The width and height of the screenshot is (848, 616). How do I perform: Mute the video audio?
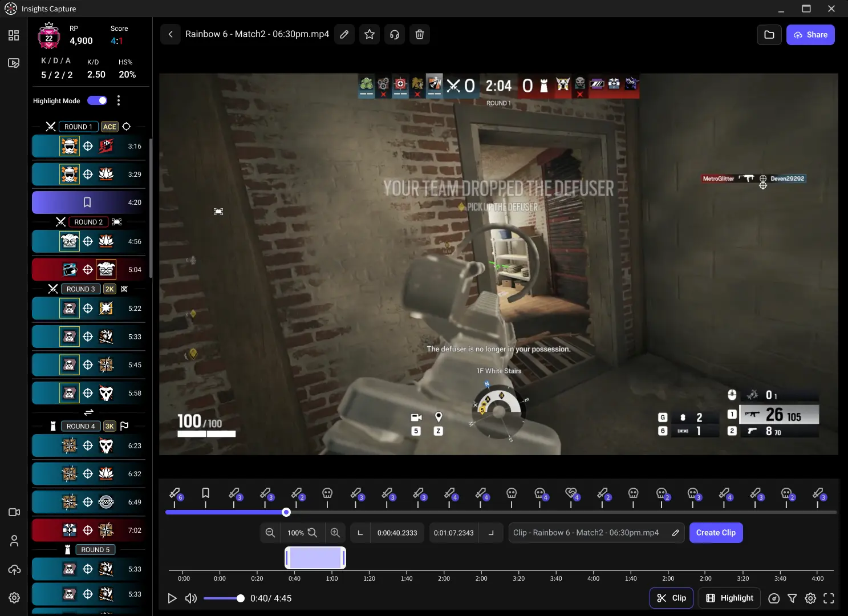[x=191, y=598]
